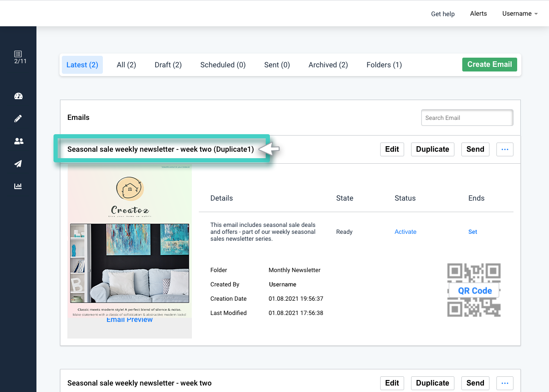The image size is (549, 392).
Task: Open the bar chart reports icon in sidebar
Action: click(x=18, y=186)
